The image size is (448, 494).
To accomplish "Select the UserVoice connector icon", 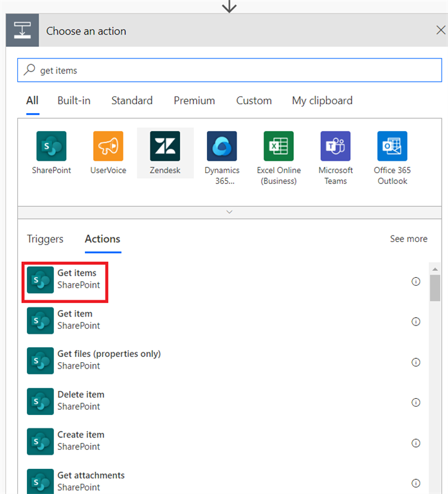I will (108, 146).
